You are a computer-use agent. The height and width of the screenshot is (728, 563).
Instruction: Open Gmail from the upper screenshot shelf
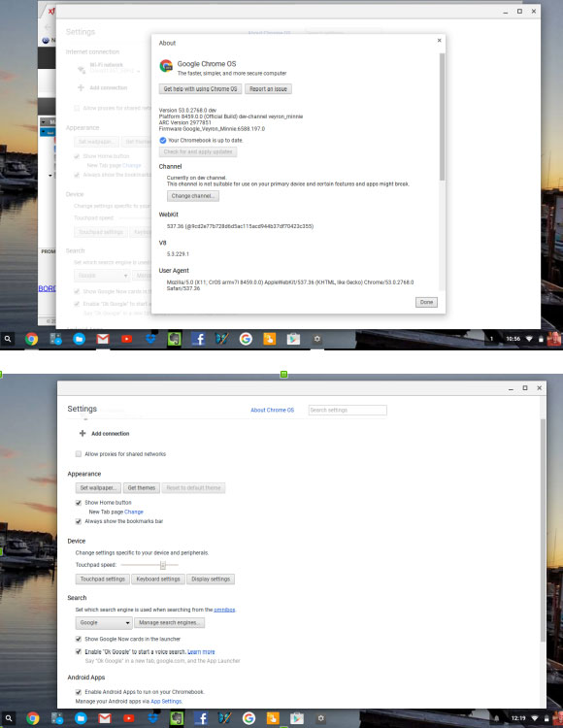click(x=103, y=339)
